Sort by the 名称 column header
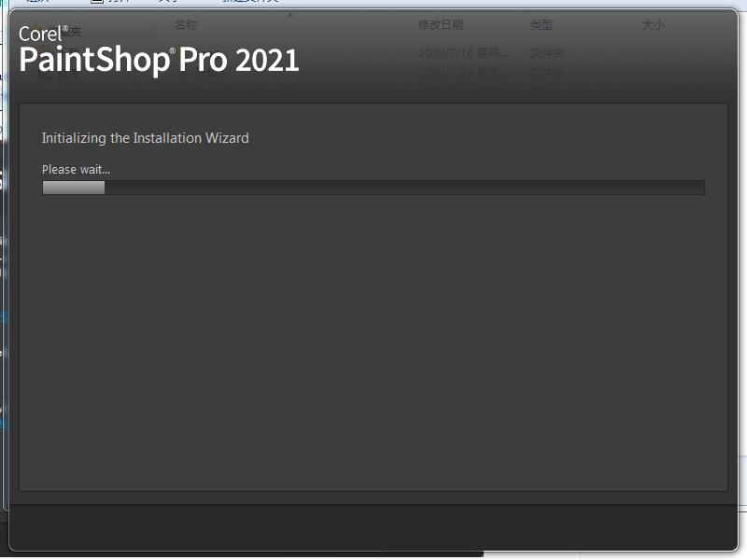The image size is (747, 560). (x=185, y=25)
